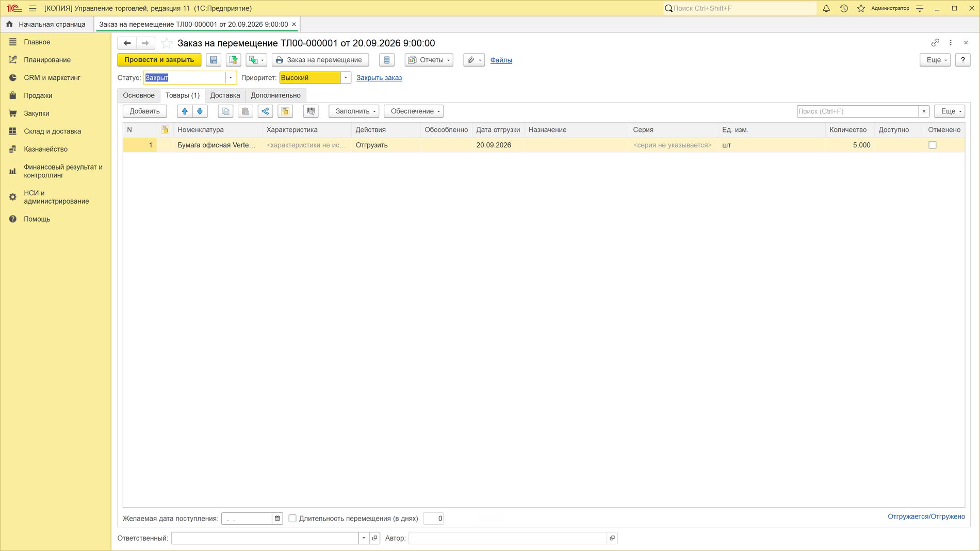Screen dimensions: 980x551
Task: Click the post document icon
Action: pyautogui.click(x=234, y=60)
